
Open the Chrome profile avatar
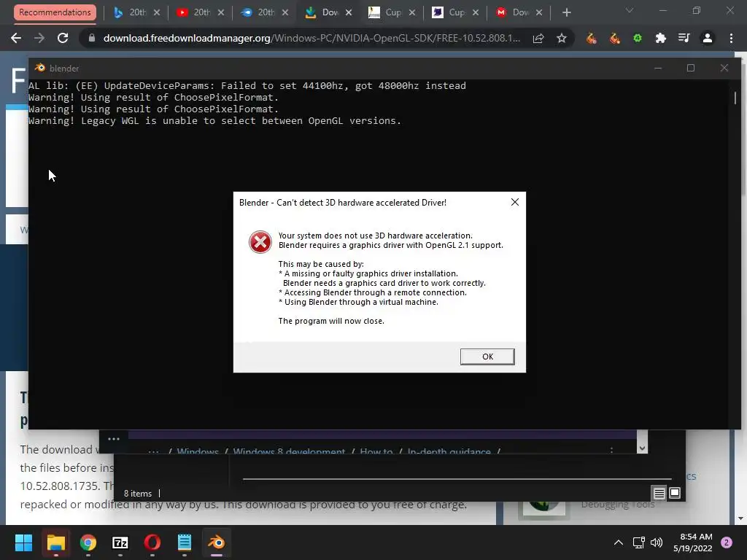708,38
